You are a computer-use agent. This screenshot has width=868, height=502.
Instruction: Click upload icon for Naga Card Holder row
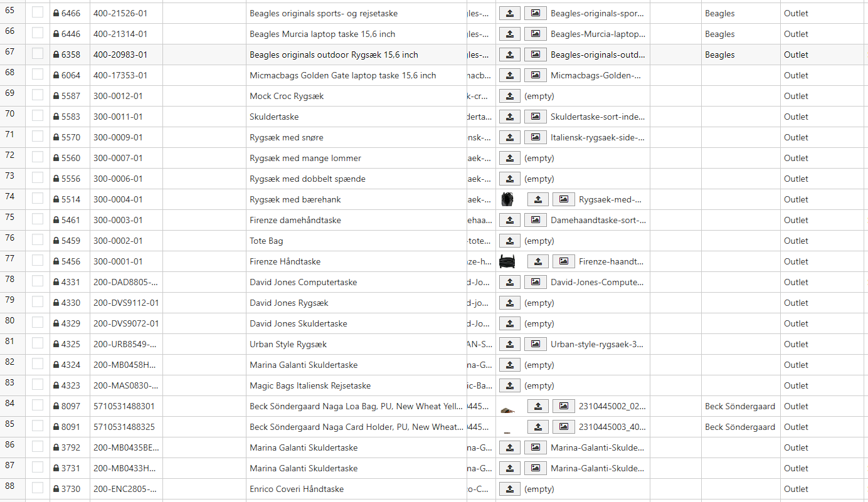pyautogui.click(x=538, y=427)
